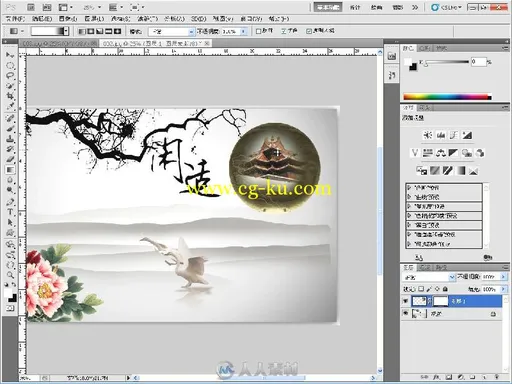Switch to the Masks tab
512x384 pixels.
click(424, 107)
